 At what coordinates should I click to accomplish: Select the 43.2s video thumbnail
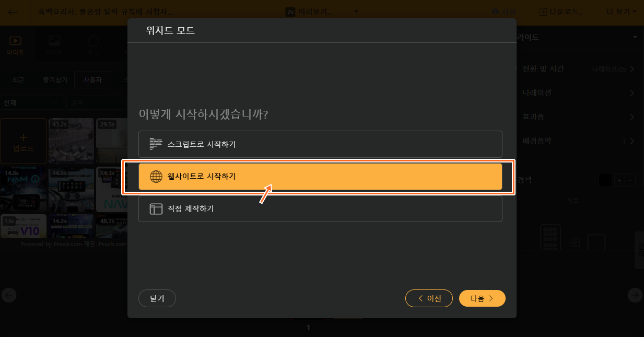(71, 142)
